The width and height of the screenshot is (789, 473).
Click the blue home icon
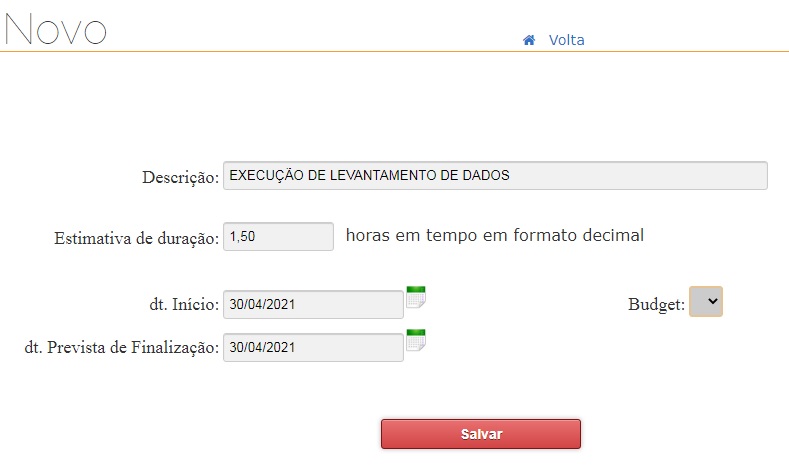pos(529,40)
